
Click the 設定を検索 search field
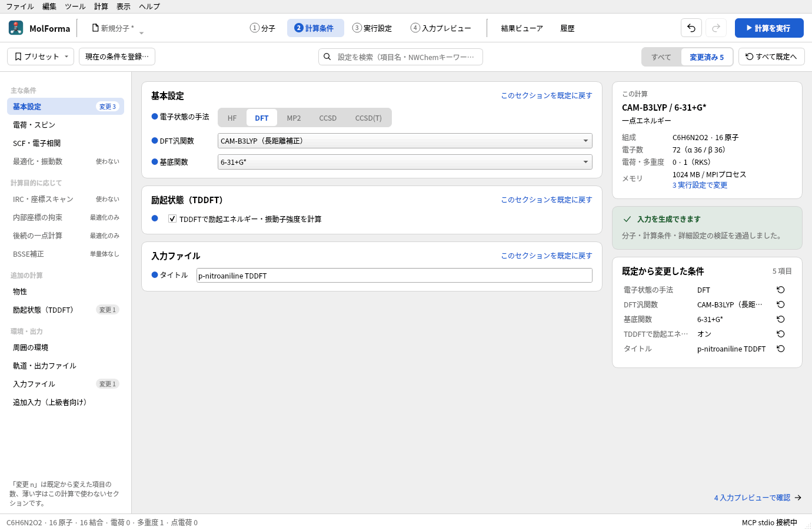click(401, 57)
